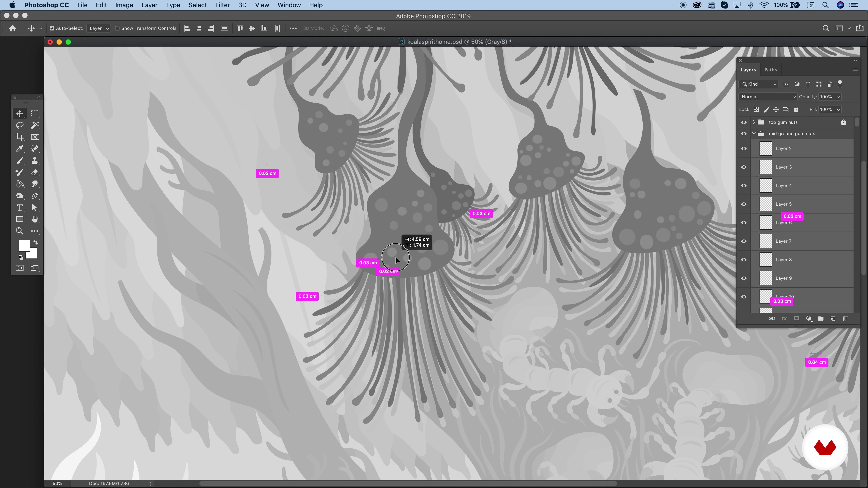Select the Clone Stamp tool
Image resolution: width=868 pixels, height=488 pixels.
click(35, 161)
